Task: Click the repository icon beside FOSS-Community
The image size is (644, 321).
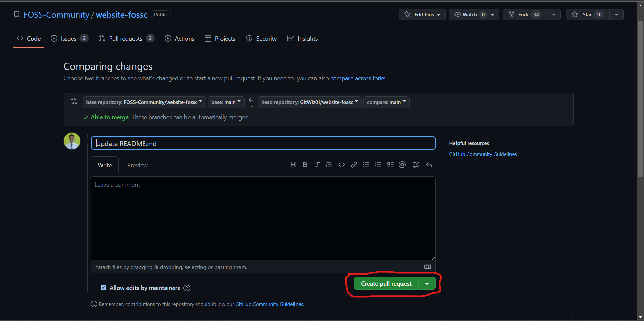Action: (17, 14)
